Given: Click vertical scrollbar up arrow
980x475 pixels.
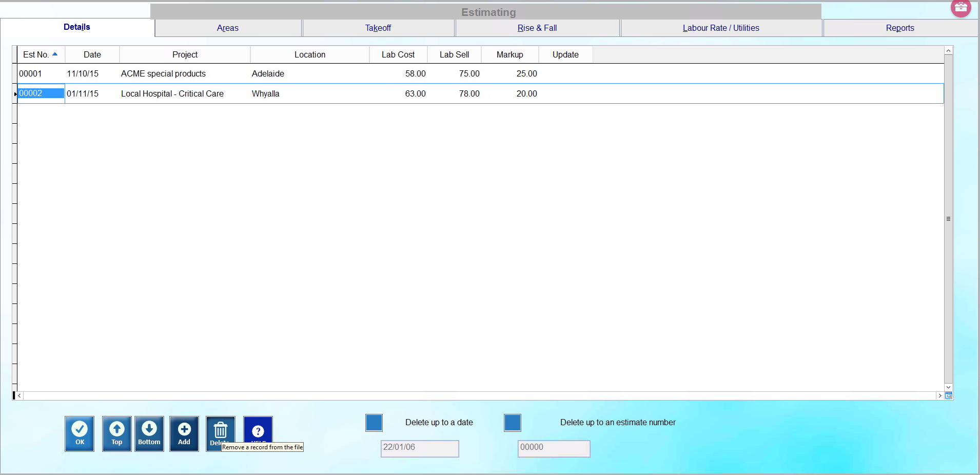Looking at the screenshot, I should click(949, 50).
